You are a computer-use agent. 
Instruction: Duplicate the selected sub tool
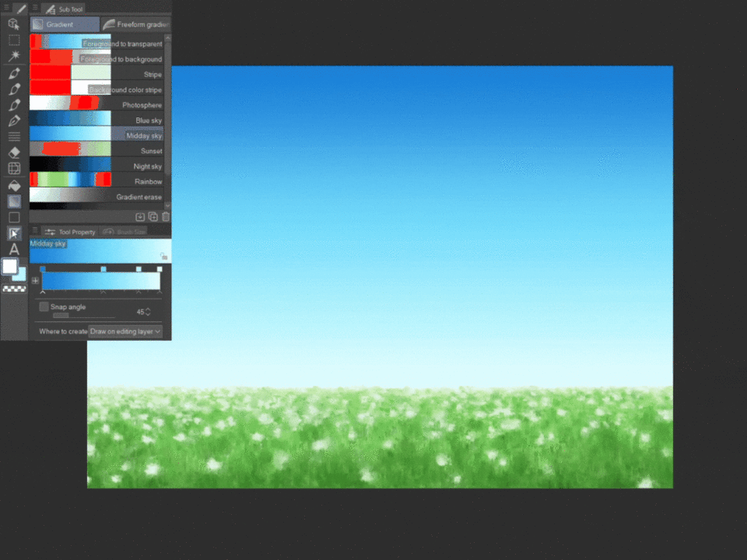tap(153, 217)
